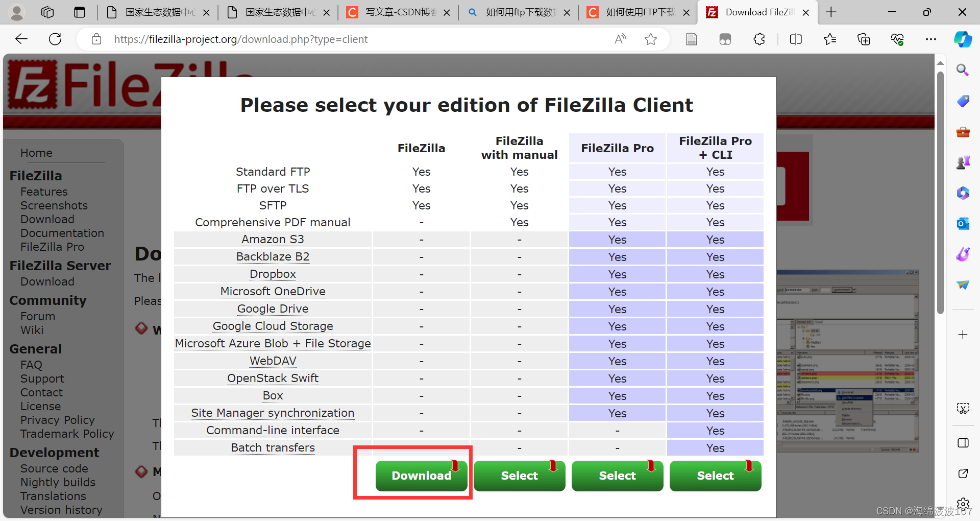The height and width of the screenshot is (521, 980).
Task: Open the Command-line interface link
Action: (273, 431)
